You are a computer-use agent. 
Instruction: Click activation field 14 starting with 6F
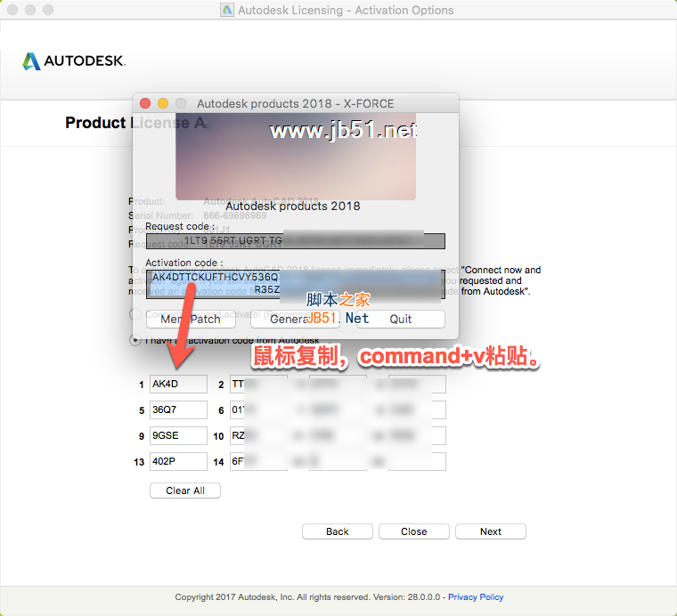[x=258, y=462]
